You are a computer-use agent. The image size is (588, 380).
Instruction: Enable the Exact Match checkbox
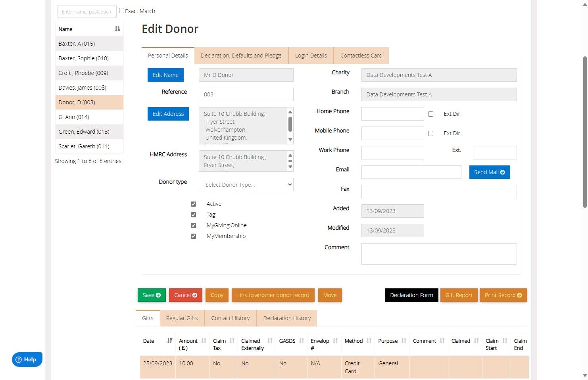click(x=121, y=11)
